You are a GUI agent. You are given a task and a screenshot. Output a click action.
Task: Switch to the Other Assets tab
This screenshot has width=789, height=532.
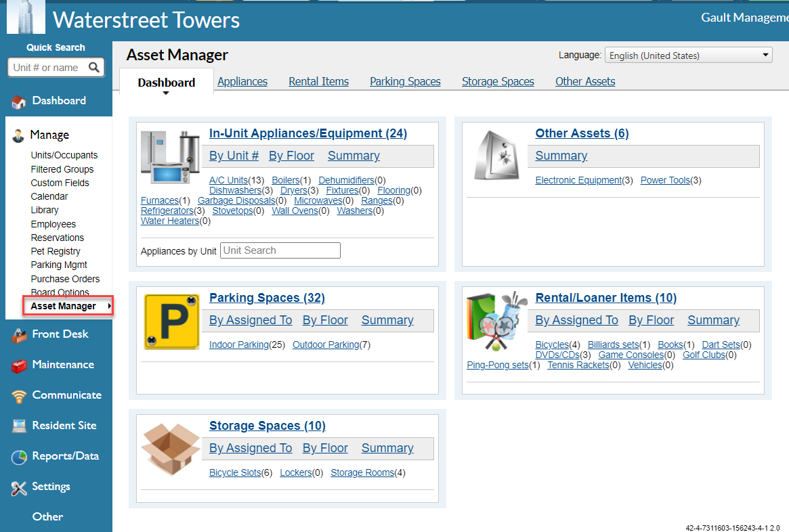585,81
